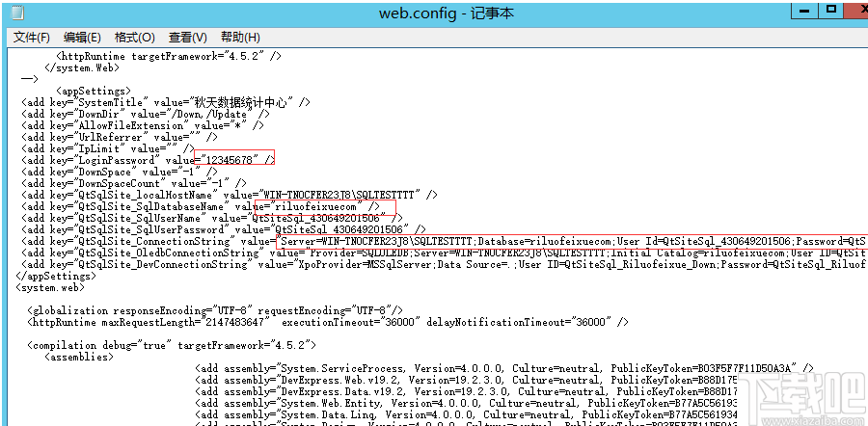Click the </system.Web> closing tag
The image size is (868, 426).
click(81, 67)
